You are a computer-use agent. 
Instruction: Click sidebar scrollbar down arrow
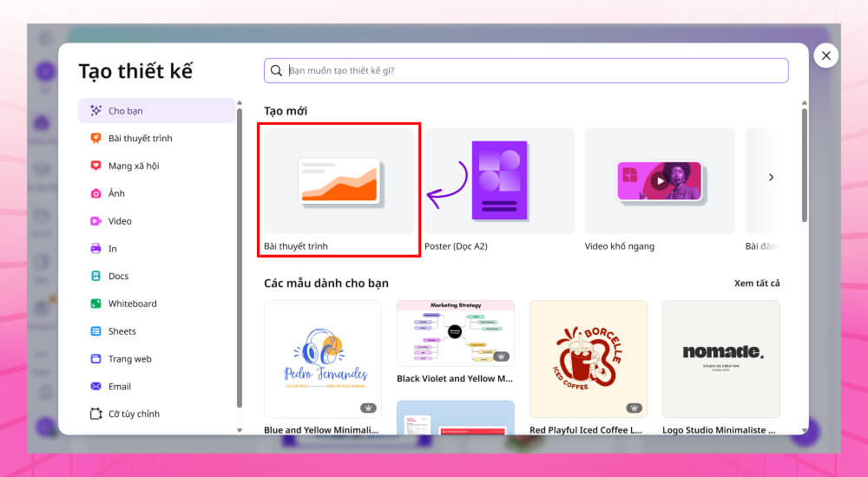point(240,430)
